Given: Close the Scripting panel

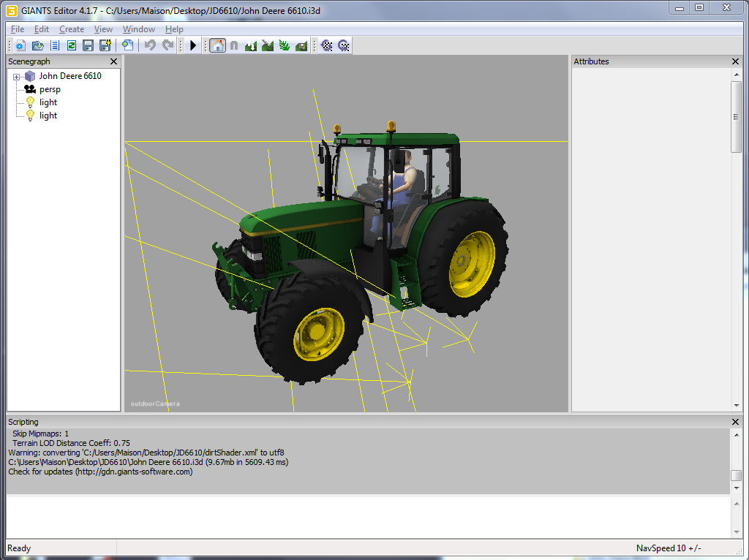Looking at the screenshot, I should coord(735,422).
